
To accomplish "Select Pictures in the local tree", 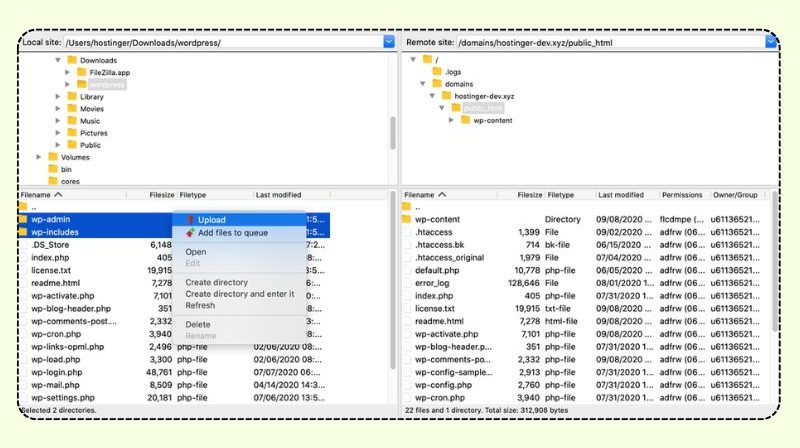I will [94, 133].
